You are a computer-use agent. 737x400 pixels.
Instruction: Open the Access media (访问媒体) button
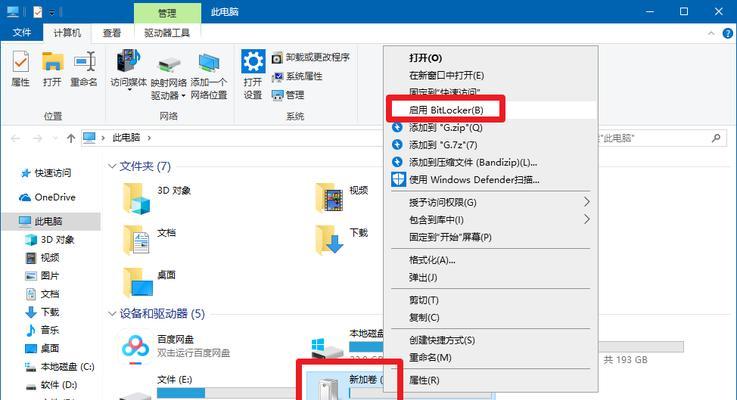click(129, 70)
